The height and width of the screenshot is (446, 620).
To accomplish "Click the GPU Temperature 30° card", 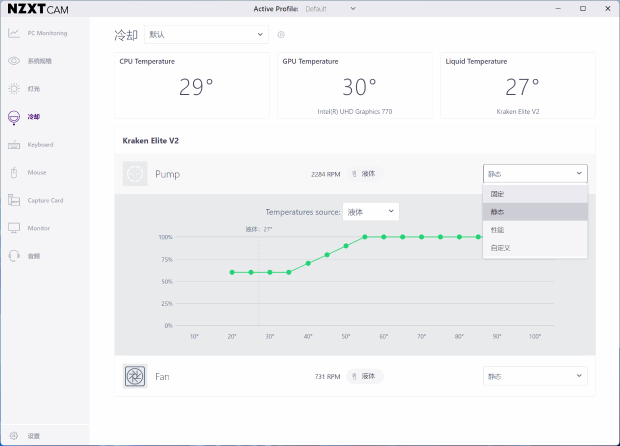I will tap(355, 85).
